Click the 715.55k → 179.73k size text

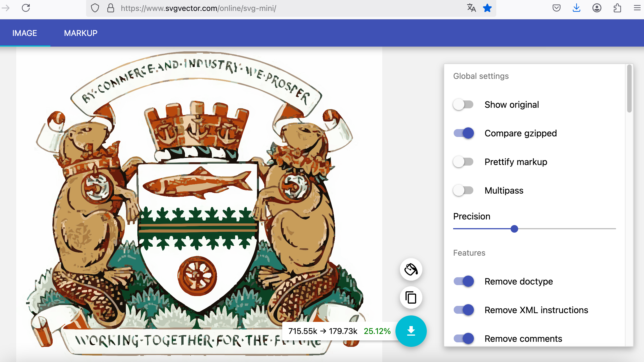[x=323, y=331]
